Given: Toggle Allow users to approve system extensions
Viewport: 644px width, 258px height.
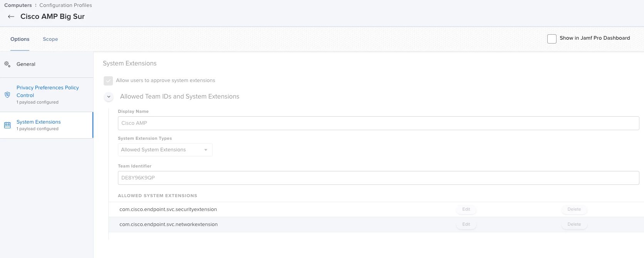Looking at the screenshot, I should tap(108, 80).
